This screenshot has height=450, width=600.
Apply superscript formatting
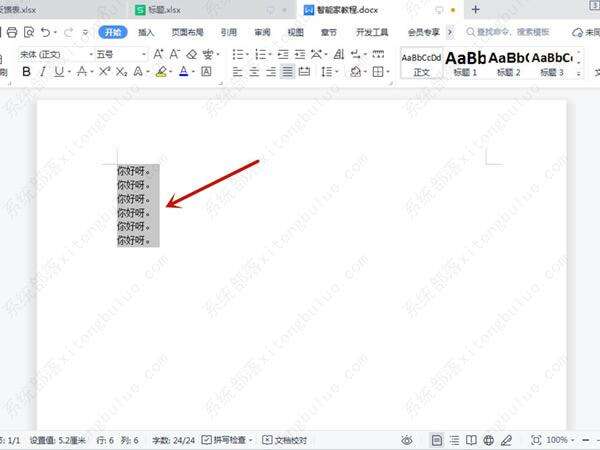(x=104, y=71)
